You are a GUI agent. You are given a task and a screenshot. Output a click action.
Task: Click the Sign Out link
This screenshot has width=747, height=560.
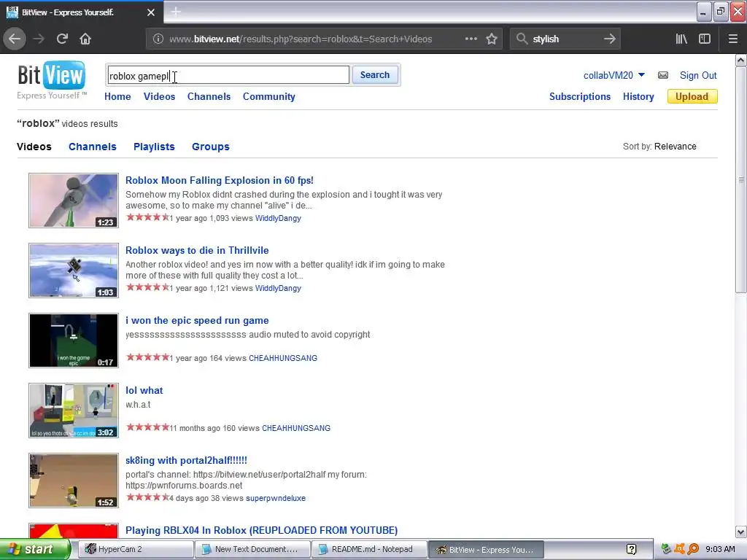pos(698,75)
